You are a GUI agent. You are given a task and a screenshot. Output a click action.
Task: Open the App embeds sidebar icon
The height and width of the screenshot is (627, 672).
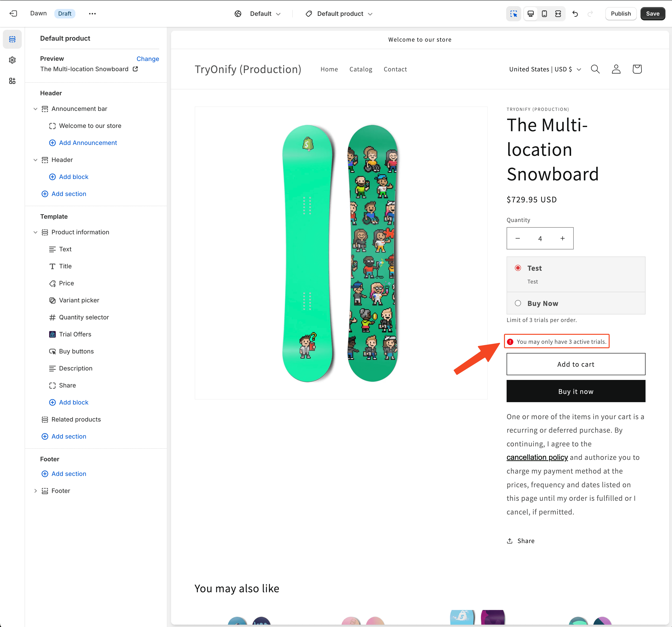click(12, 81)
